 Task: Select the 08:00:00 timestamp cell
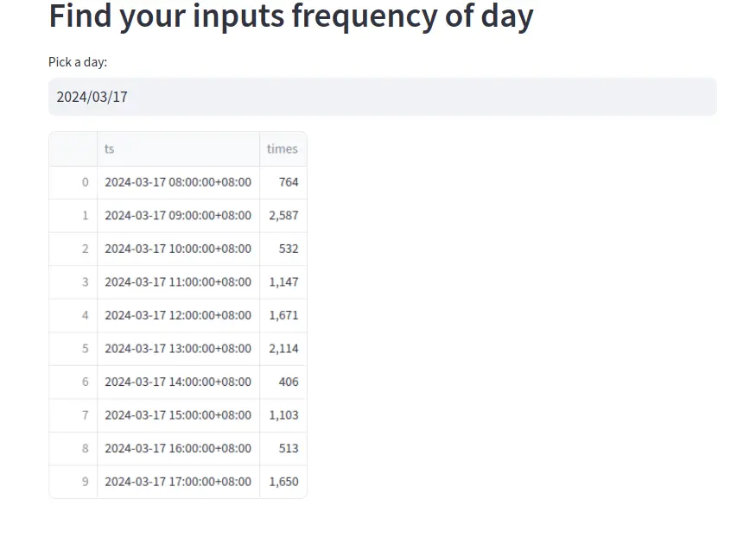pyautogui.click(x=178, y=182)
